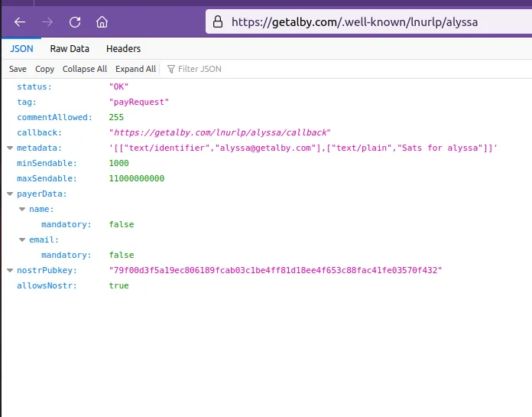Collapse the nostrPubkey row
532x417 pixels.
point(10,270)
